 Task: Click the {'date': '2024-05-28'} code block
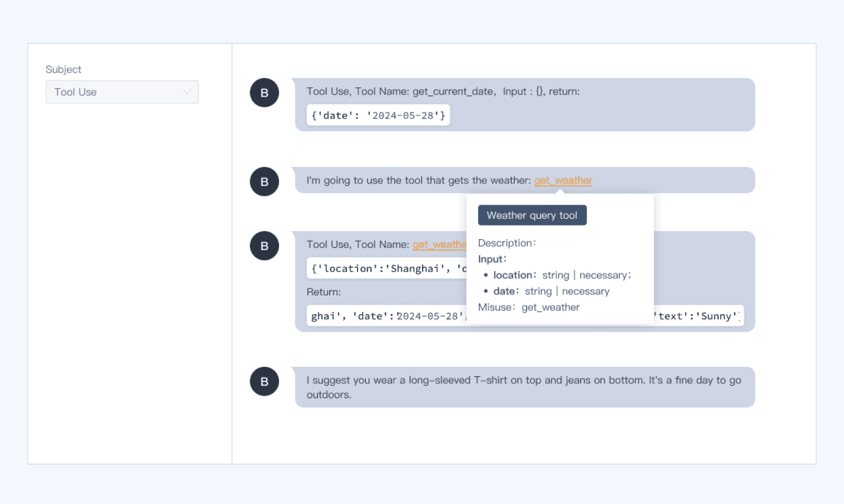378,115
